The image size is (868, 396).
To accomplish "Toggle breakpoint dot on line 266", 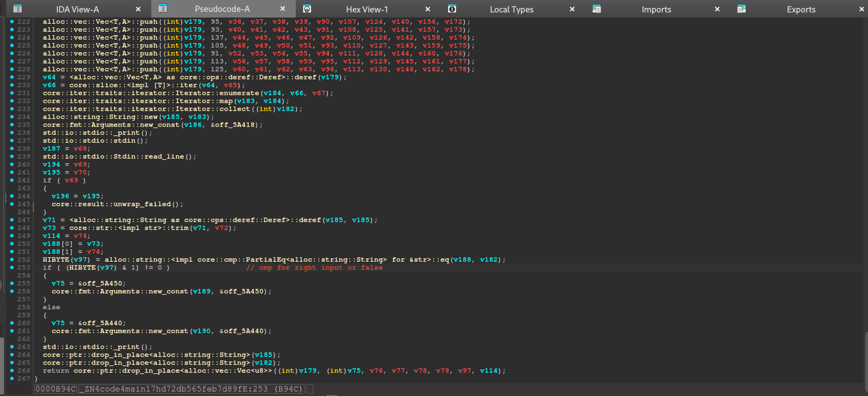I will [12, 371].
